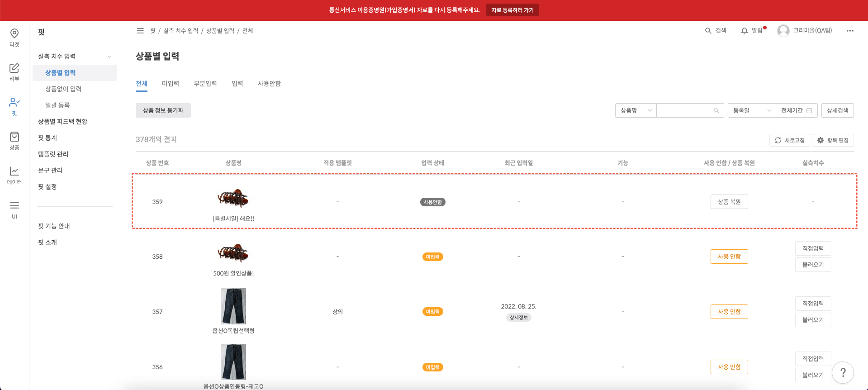Click the 상품 정보 동기화 button
868x390 pixels.
[163, 110]
